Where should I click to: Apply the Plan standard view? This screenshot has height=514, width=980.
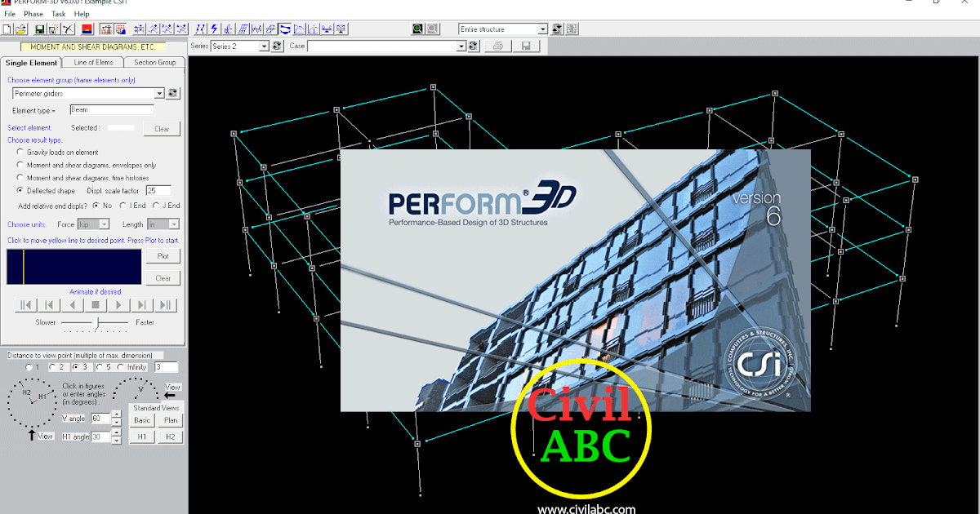(x=170, y=420)
